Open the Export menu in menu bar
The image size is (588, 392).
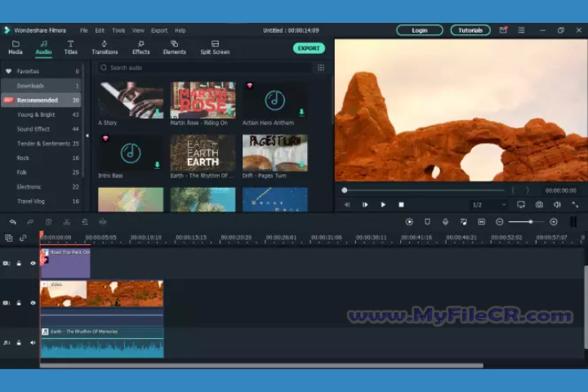click(x=159, y=30)
